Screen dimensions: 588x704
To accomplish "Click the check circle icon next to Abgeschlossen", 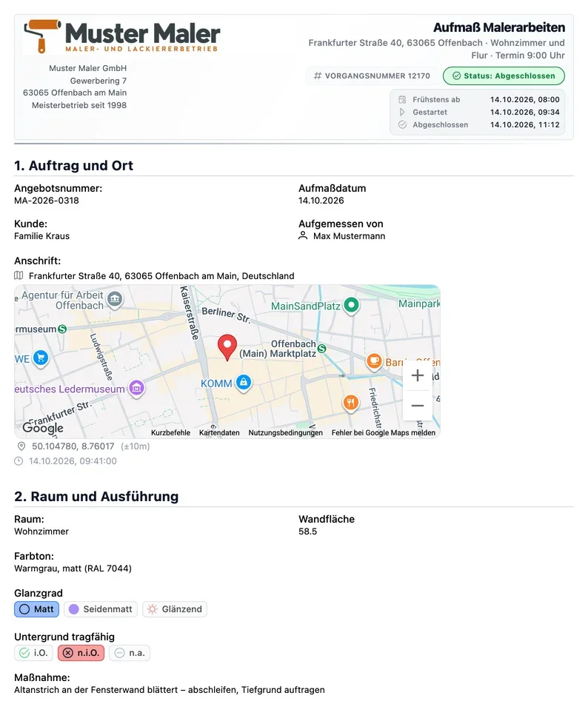I will pyautogui.click(x=402, y=125).
